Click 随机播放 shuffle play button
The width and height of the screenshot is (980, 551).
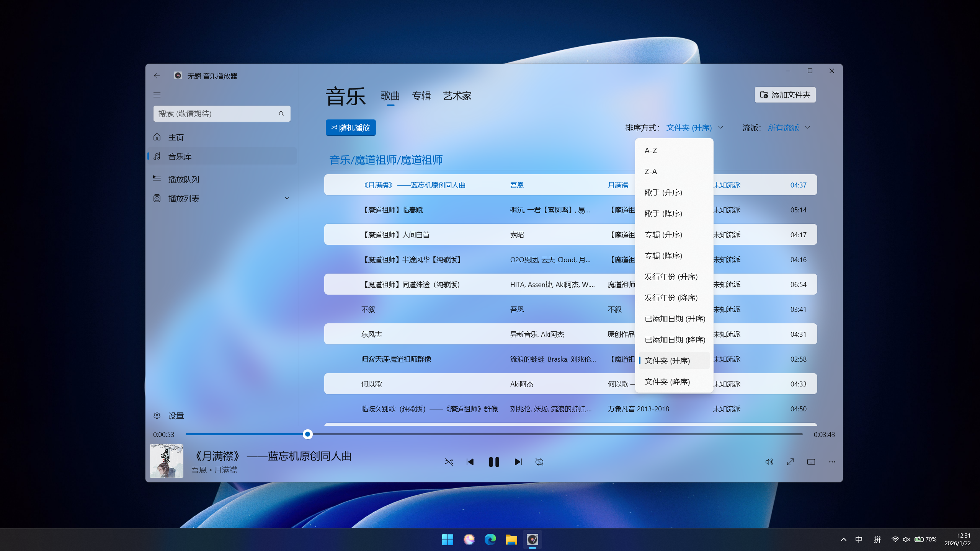[x=351, y=128]
